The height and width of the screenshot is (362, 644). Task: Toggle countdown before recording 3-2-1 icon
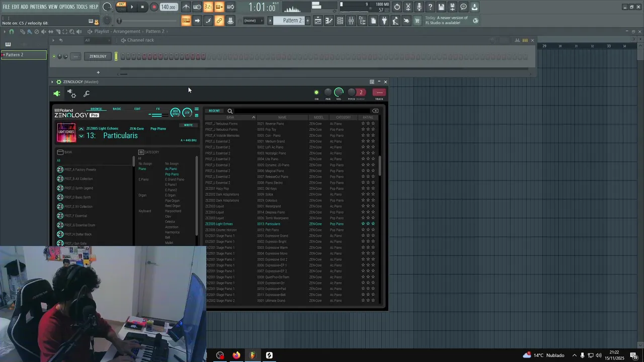(208, 7)
